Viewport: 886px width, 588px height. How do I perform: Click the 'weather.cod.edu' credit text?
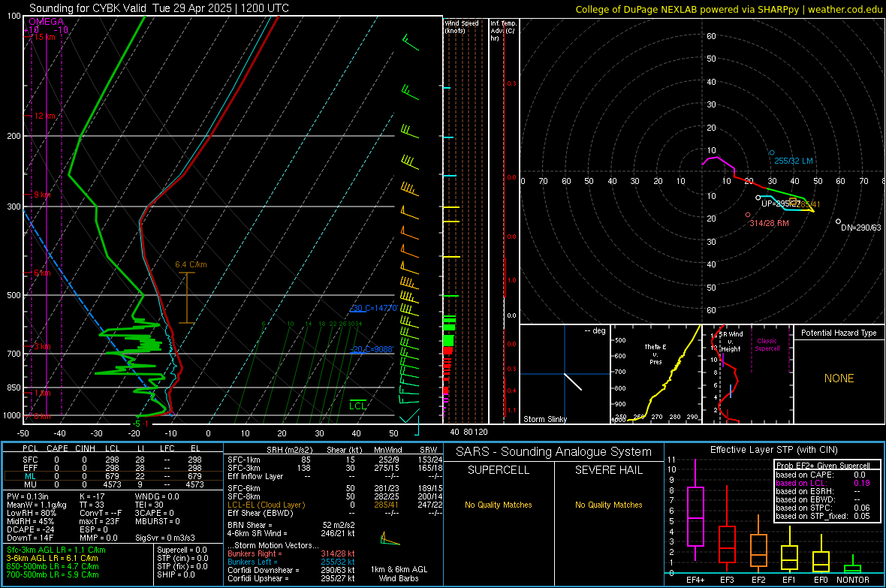point(845,9)
